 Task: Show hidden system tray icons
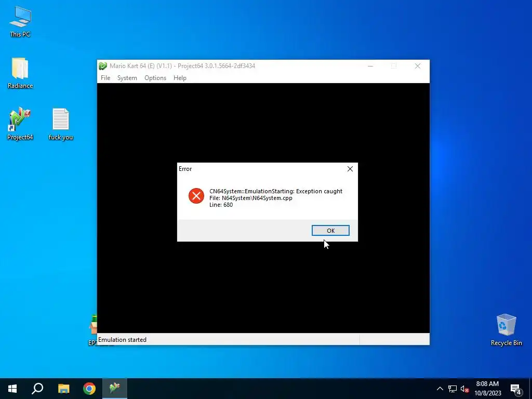440,389
